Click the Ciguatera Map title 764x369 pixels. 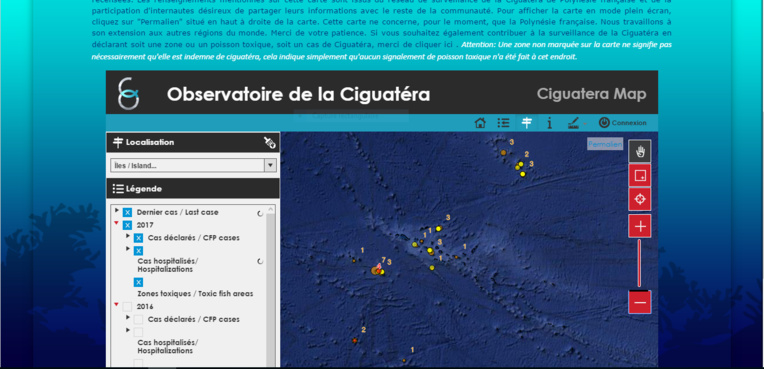592,94
